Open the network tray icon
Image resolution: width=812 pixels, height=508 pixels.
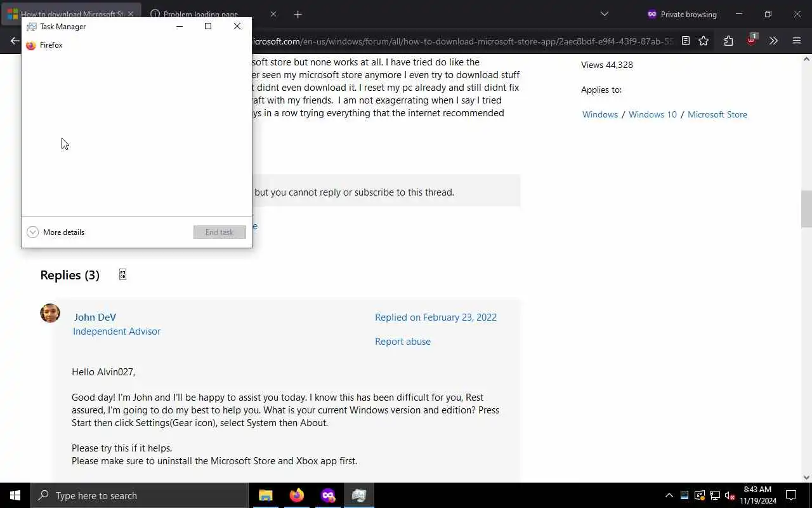(715, 495)
